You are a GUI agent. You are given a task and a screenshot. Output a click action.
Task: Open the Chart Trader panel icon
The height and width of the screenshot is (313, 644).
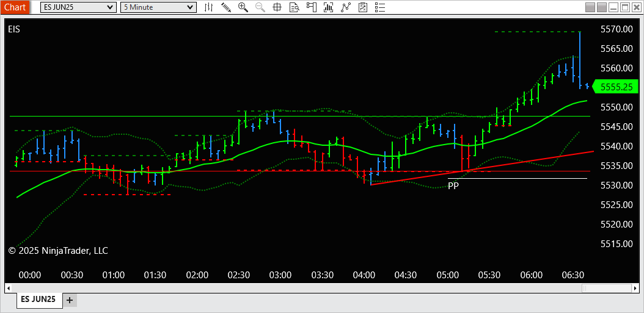click(312, 7)
